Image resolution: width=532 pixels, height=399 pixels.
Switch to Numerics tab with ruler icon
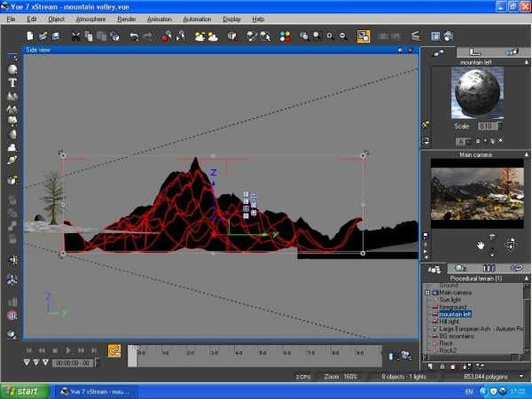click(474, 52)
